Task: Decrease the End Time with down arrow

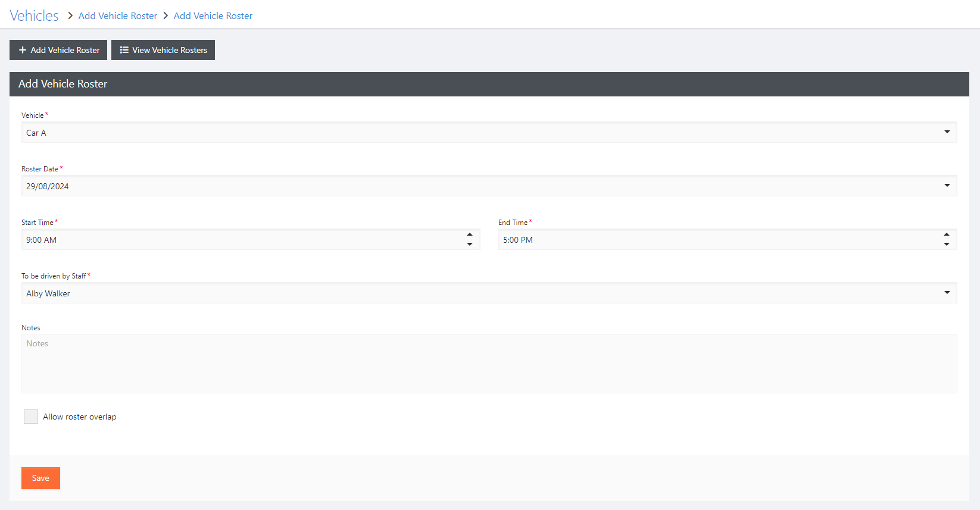Action: tap(947, 244)
